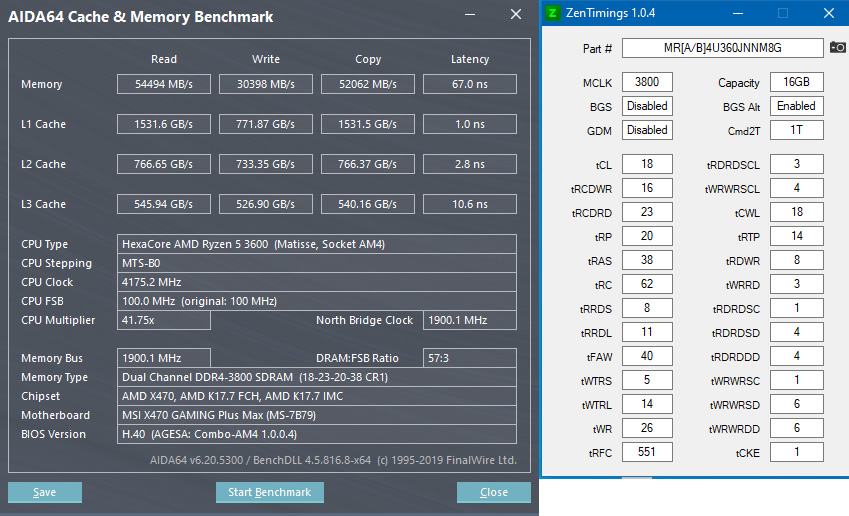849x516 pixels.
Task: Click the Memory Copy result 52062 MB/s
Action: pos(368,84)
